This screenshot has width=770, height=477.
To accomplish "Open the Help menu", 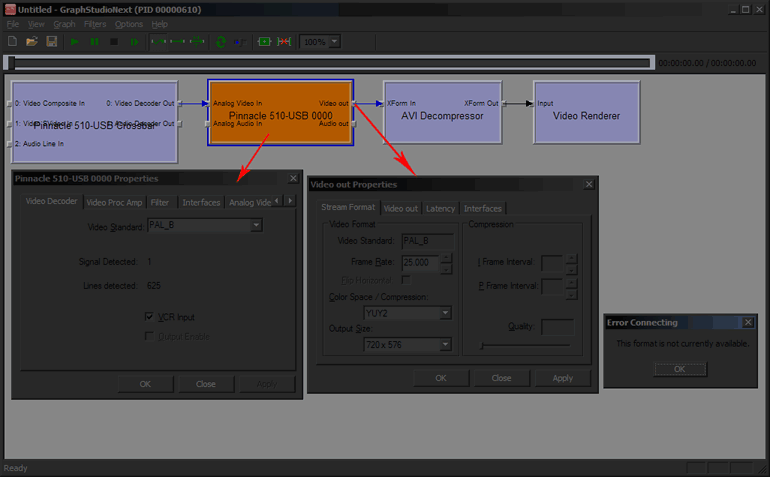I will point(160,24).
